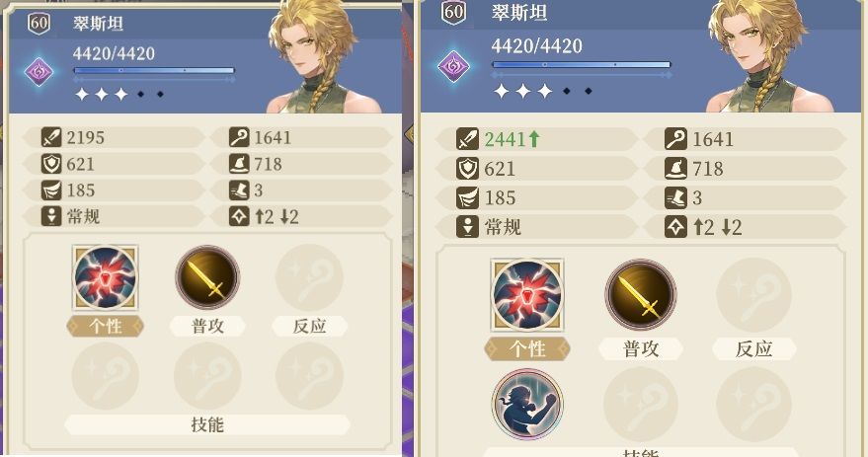This screenshot has height=457, width=868.
Task: Click the staff magic attack icon in left panel
Action: 239,138
